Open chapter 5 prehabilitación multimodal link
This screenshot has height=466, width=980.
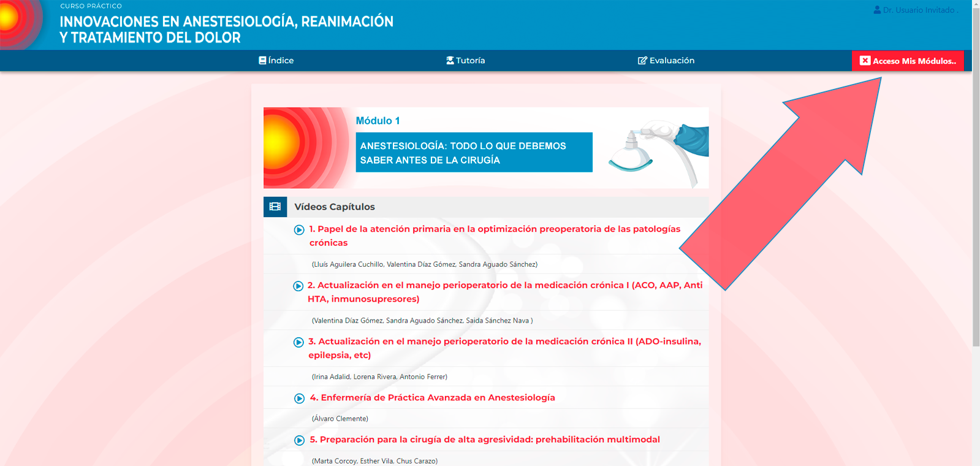(x=485, y=439)
